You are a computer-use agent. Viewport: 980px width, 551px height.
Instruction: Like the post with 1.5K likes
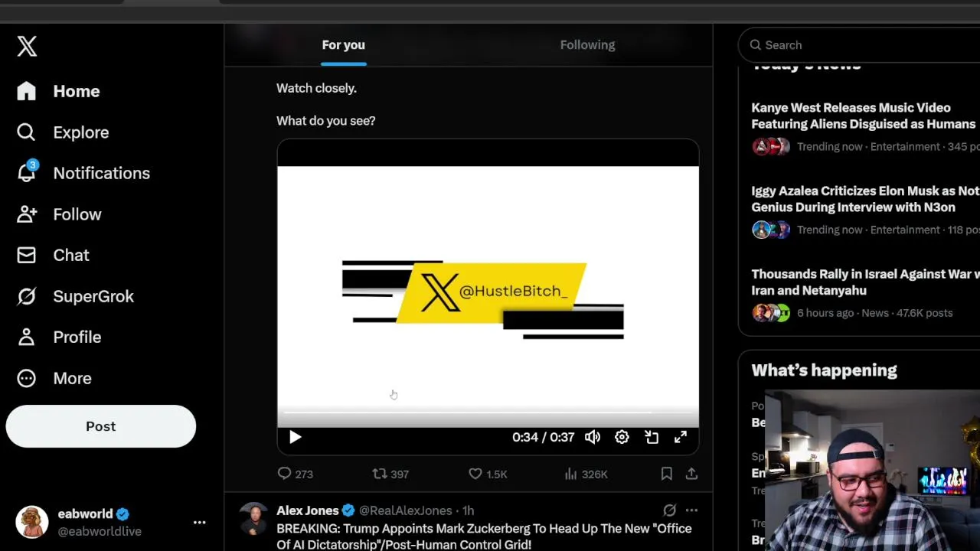pos(488,474)
